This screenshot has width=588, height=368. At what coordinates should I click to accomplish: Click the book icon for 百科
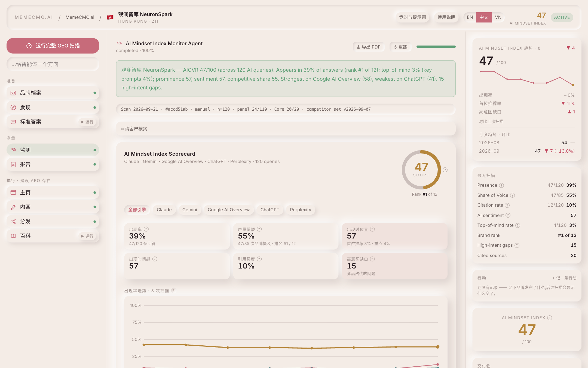click(x=13, y=236)
